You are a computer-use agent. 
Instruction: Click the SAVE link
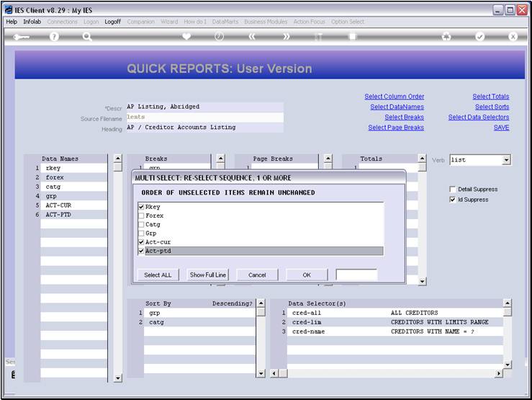coord(501,128)
